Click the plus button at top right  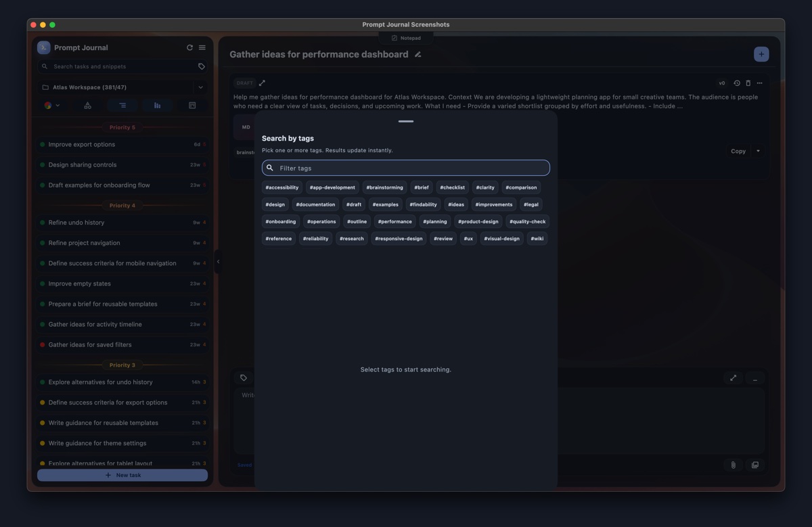pyautogui.click(x=761, y=54)
